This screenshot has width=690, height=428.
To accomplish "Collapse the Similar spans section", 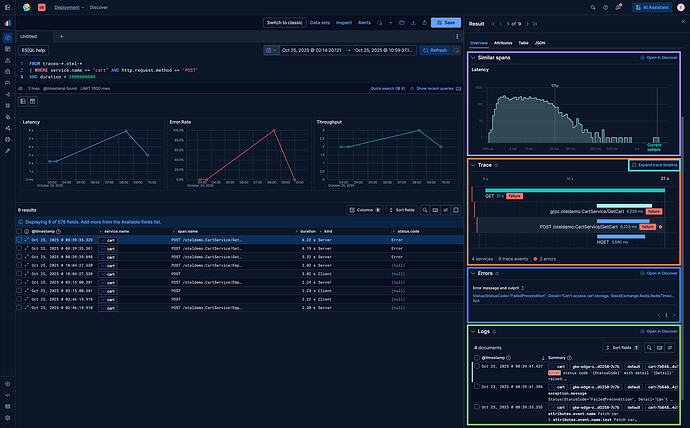I will 474,58.
